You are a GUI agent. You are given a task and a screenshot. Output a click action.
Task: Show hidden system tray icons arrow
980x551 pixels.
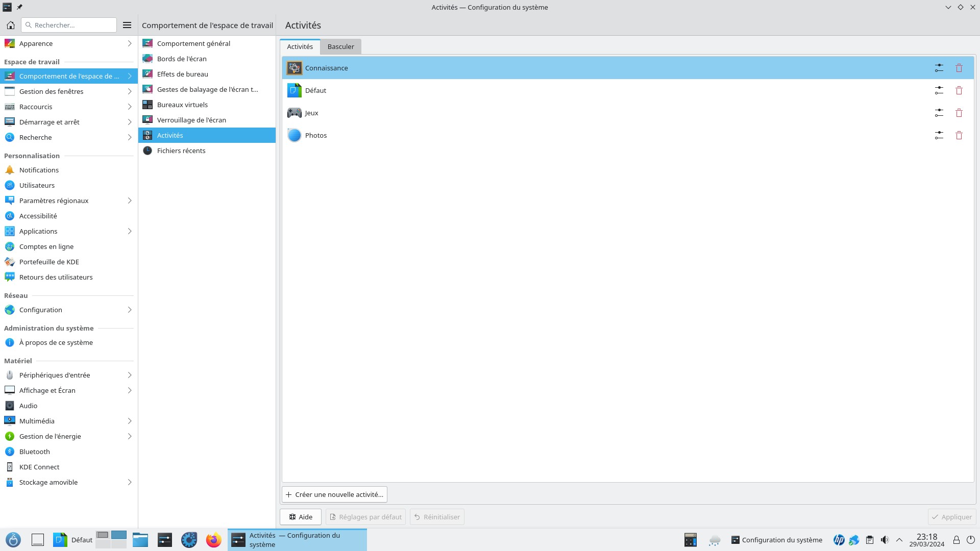pos(899,540)
